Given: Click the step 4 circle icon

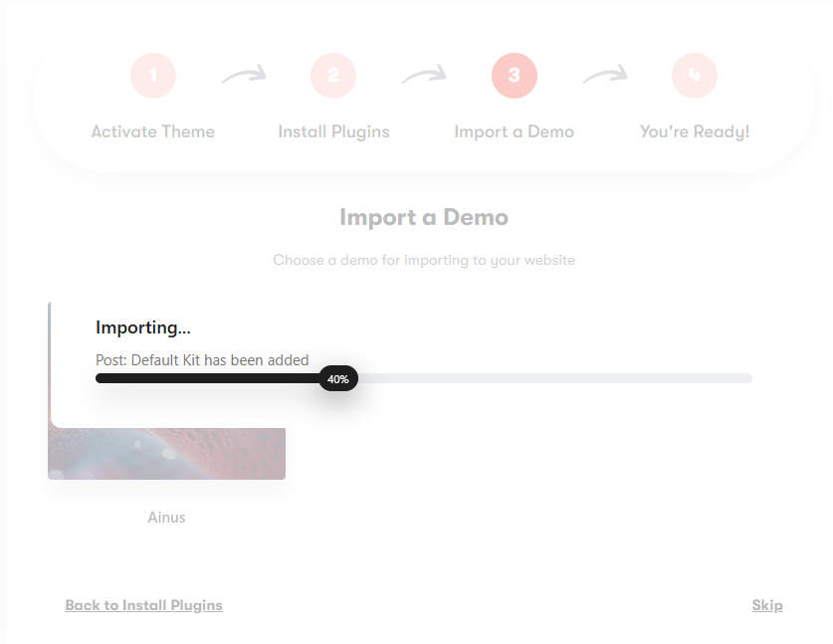Looking at the screenshot, I should point(695,76).
